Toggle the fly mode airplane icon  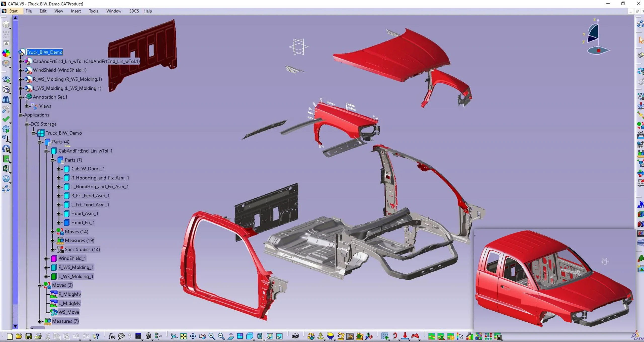pos(174,336)
